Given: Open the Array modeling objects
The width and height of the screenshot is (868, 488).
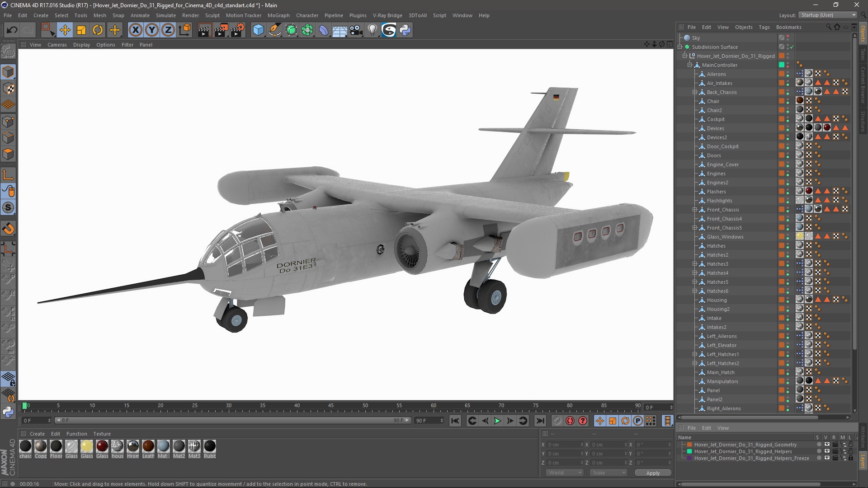Looking at the screenshot, I should click(308, 30).
